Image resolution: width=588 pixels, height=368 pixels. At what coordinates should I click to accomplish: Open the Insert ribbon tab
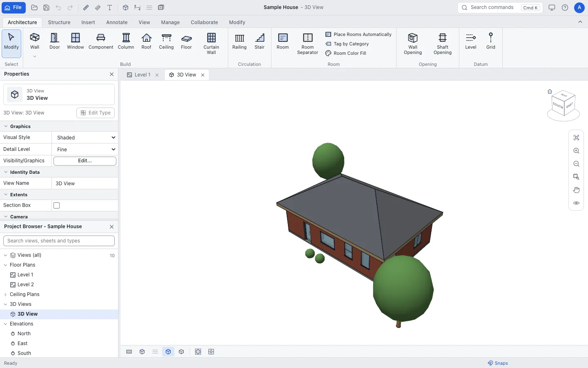[88, 22]
